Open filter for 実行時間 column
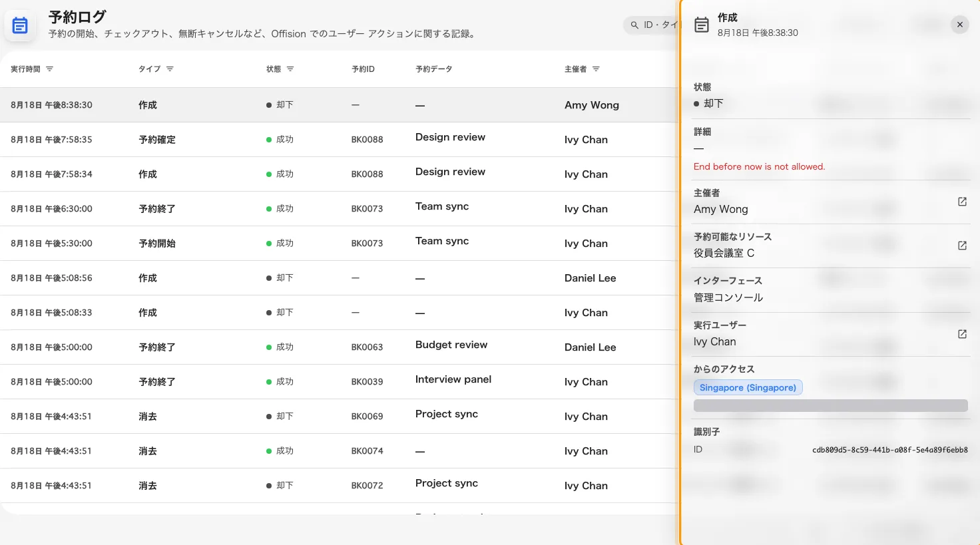 49,69
